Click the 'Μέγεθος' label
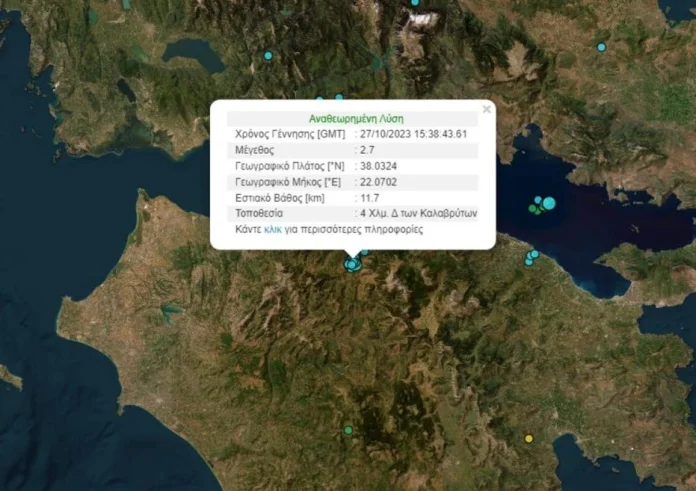696x491 pixels. [254, 150]
